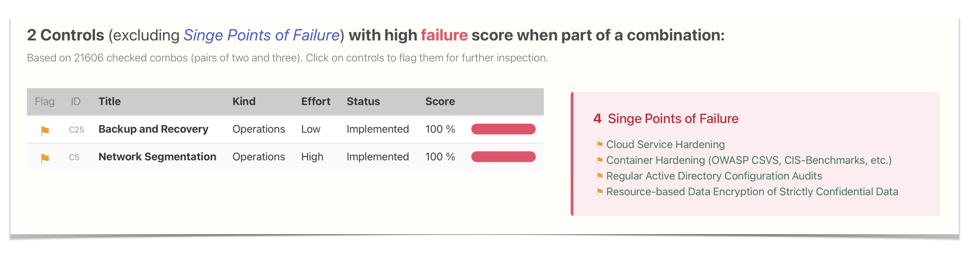
Task: Click flag beside Resource-based Data Encryption
Action: coord(600,192)
